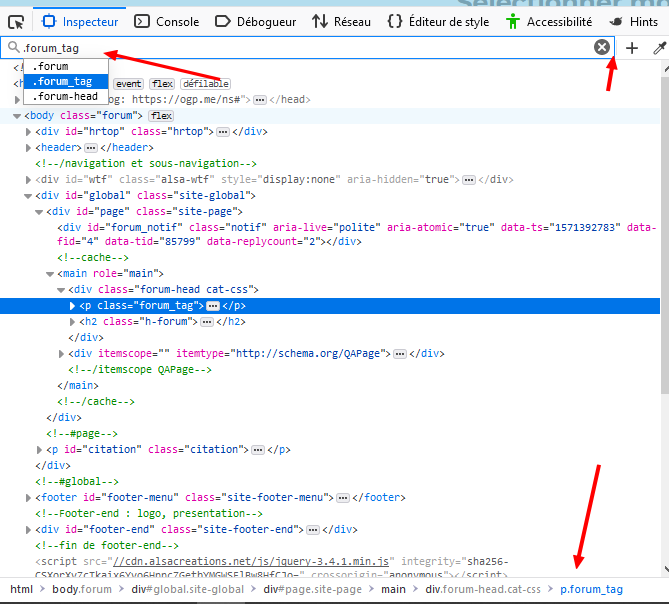The width and height of the screenshot is (669, 604).
Task: Select the Footer-end logo presentation comment
Action: coord(149,514)
